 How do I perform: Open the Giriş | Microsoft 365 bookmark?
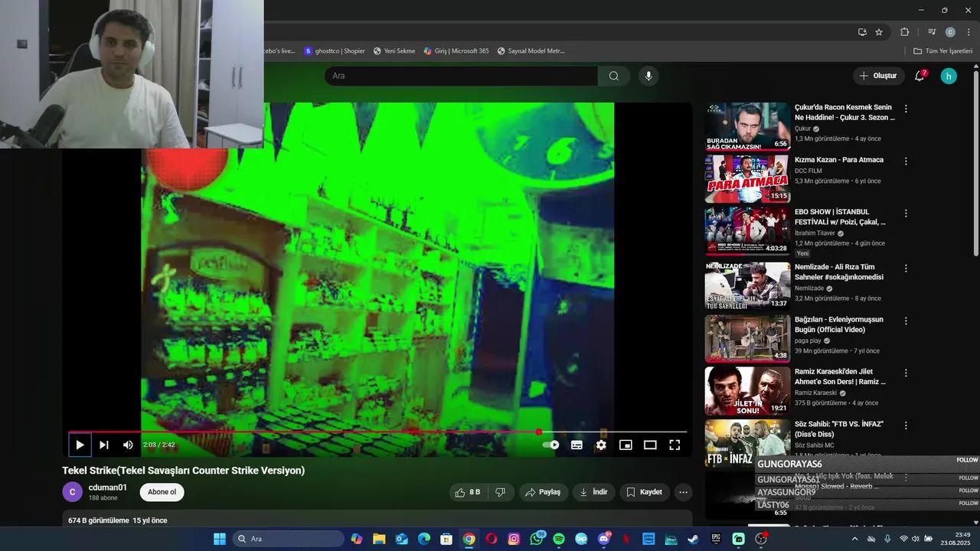pos(456,51)
